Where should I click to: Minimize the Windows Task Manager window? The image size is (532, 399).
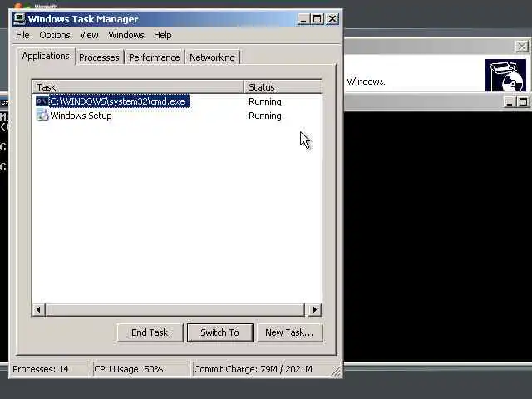pyautogui.click(x=303, y=19)
